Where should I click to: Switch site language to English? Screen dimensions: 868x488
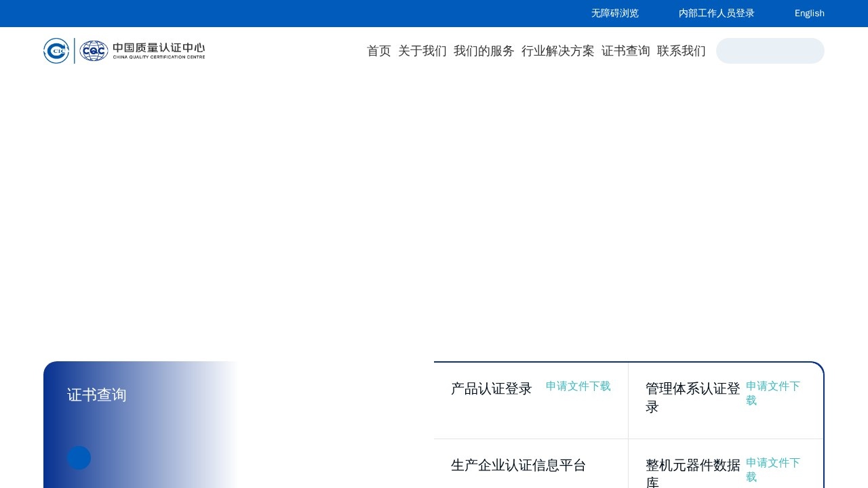[x=810, y=13]
